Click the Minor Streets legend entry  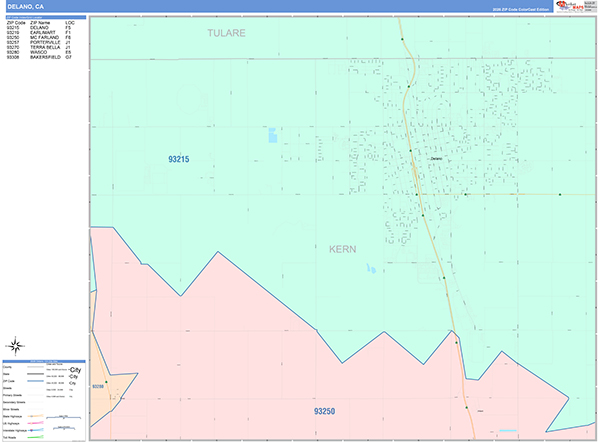coord(11,409)
